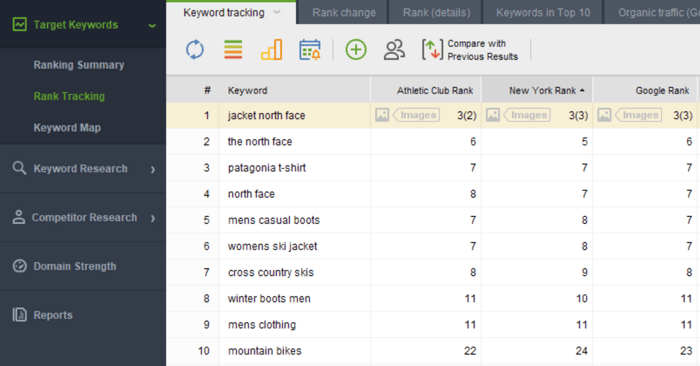Expand the Keyword Research section arrow

point(153,169)
